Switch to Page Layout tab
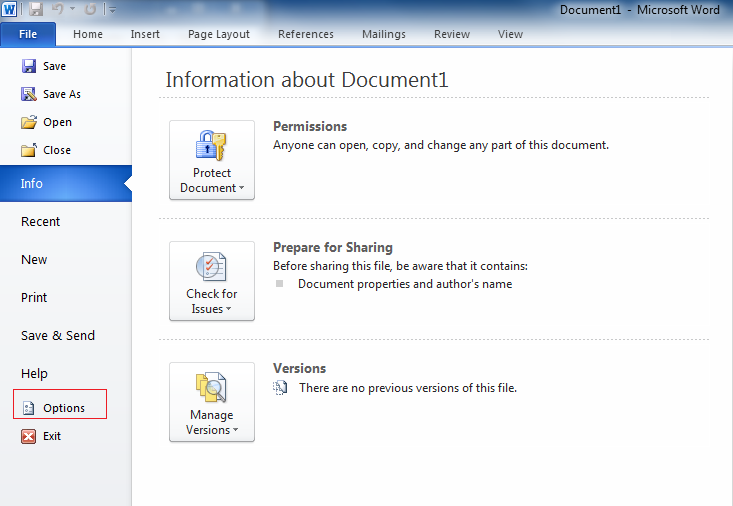The width and height of the screenshot is (733, 506). point(219,34)
